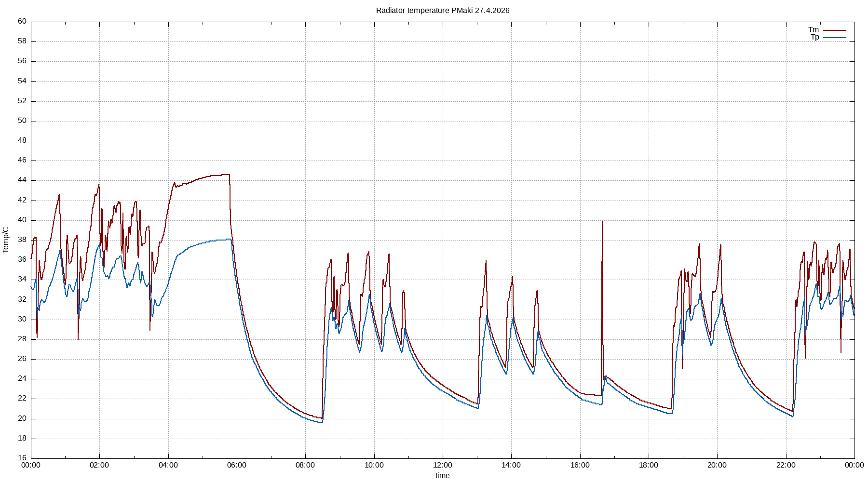This screenshot has height=482, width=868.
Task: Click the x-axis label time
Action: click(442, 476)
